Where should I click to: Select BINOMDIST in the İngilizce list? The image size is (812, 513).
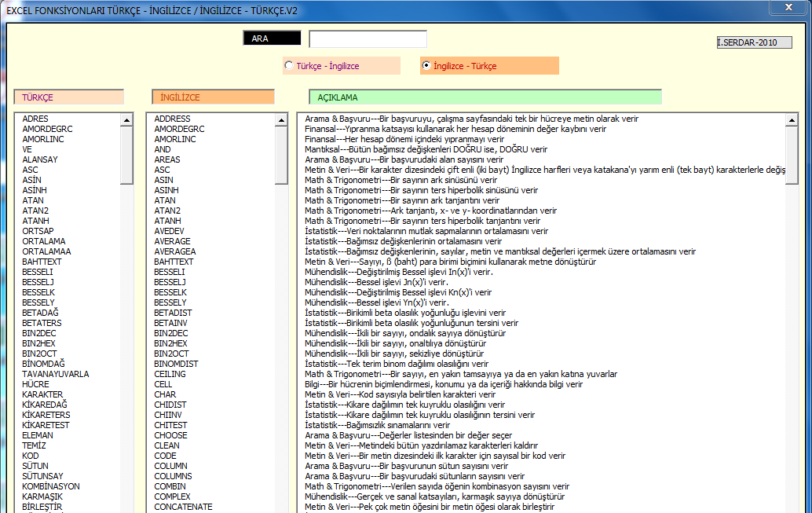point(176,364)
